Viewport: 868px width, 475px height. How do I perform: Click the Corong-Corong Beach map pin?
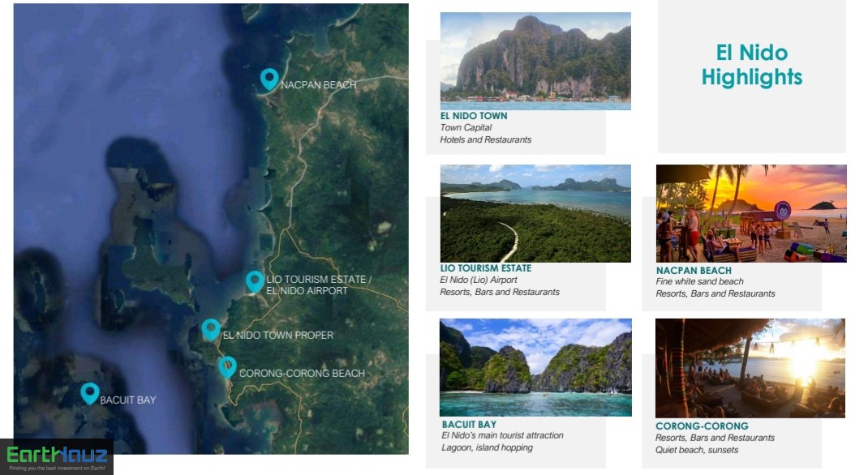227,367
